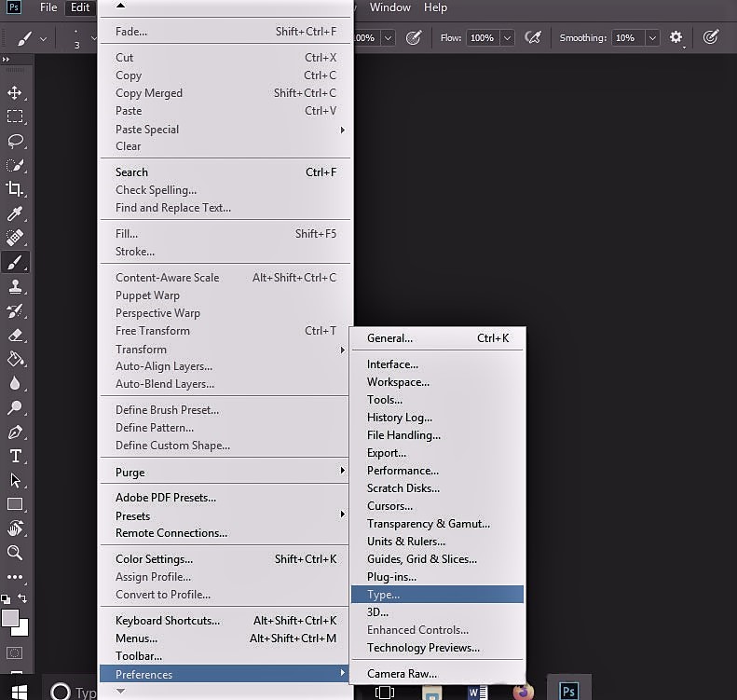Select the Clone Stamp tool
The image size is (737, 700).
pyautogui.click(x=15, y=286)
